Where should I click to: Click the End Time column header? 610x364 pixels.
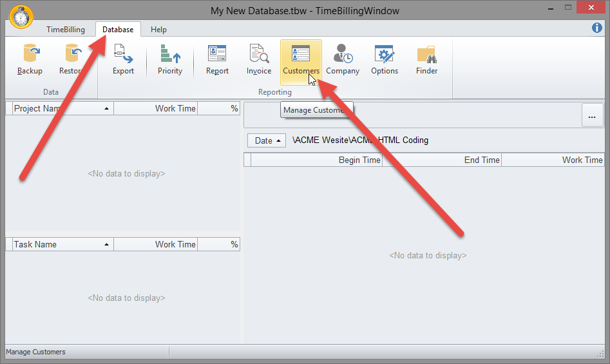click(441, 160)
